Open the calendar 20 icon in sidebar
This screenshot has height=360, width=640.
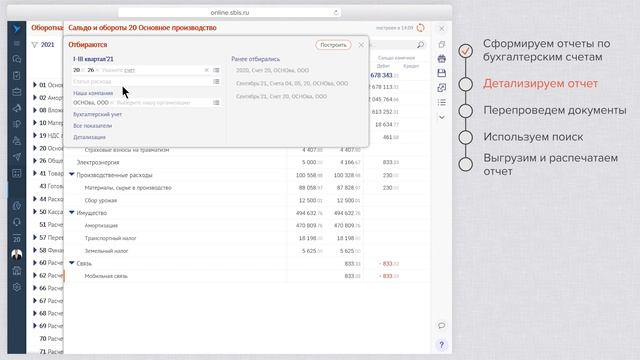point(17,239)
